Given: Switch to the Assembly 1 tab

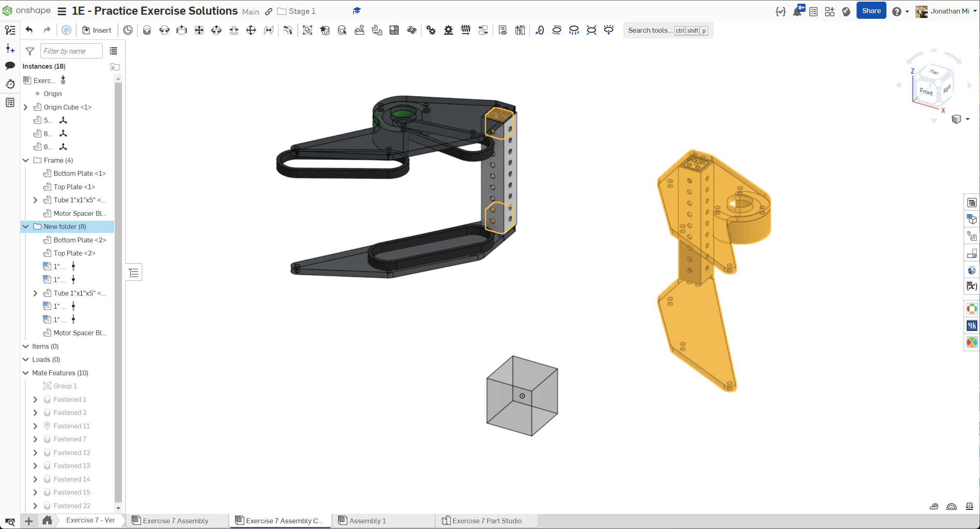Looking at the screenshot, I should coord(367,520).
